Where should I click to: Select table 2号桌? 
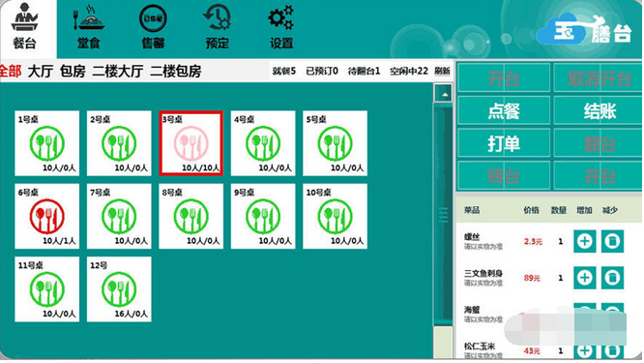coord(119,143)
